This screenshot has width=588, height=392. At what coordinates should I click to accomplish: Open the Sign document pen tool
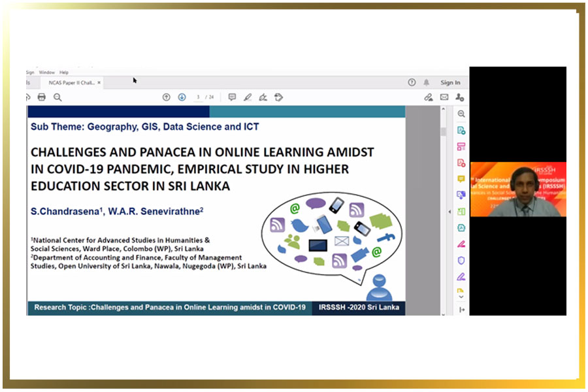click(263, 97)
